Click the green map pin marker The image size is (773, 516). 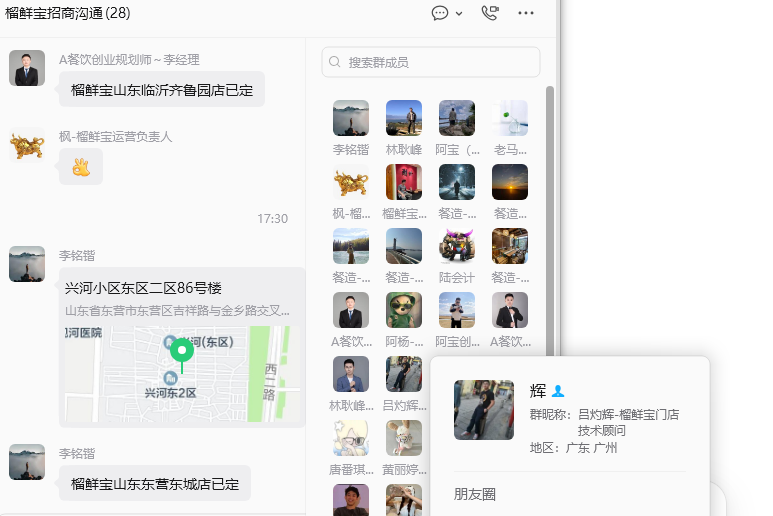click(x=182, y=355)
